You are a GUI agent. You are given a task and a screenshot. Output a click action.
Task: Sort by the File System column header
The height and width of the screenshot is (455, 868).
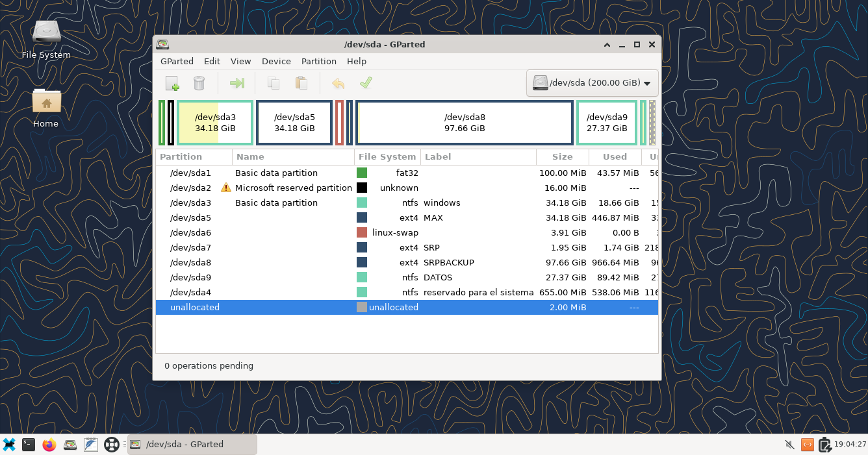387,156
